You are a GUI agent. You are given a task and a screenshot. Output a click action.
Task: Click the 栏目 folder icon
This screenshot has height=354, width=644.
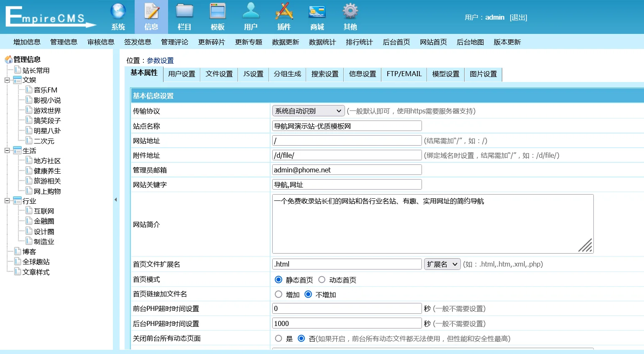[184, 12]
